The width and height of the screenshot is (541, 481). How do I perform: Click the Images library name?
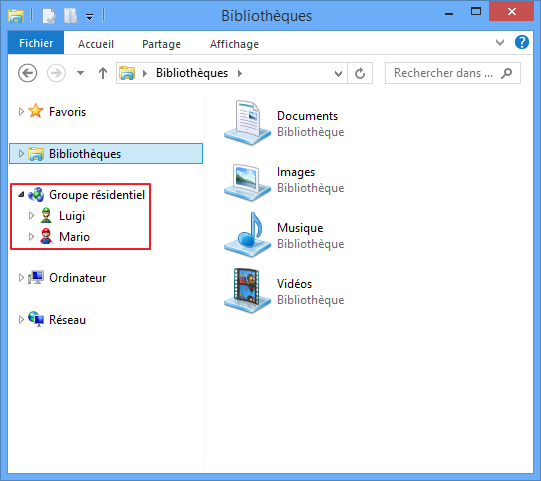point(296,172)
